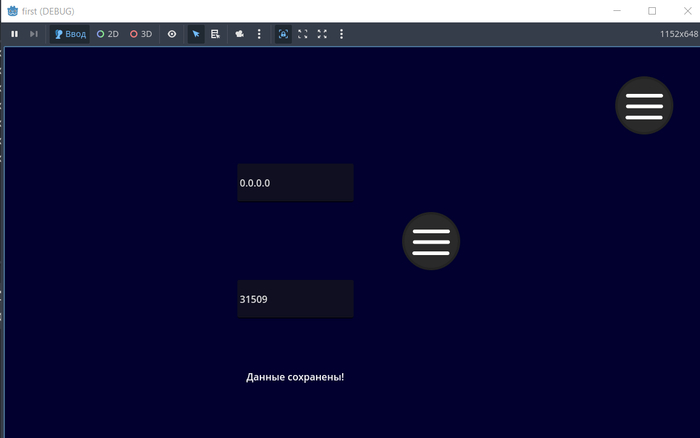Click the top-right hamburger menu button

644,106
